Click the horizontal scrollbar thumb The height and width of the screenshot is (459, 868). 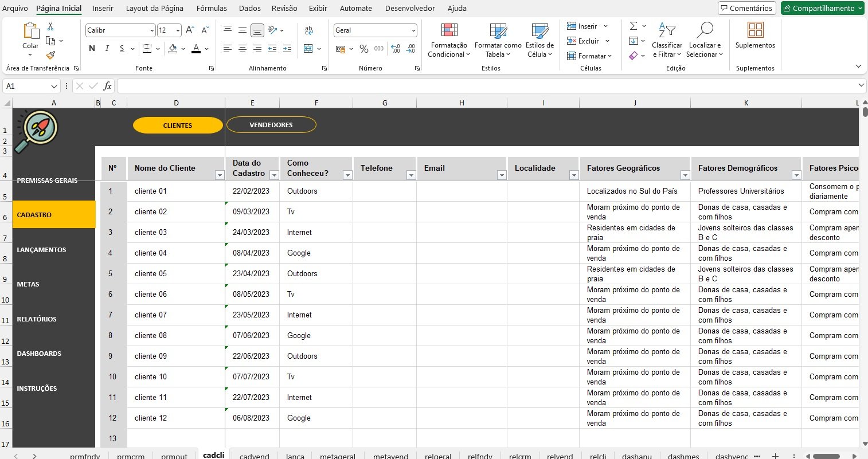click(x=827, y=456)
